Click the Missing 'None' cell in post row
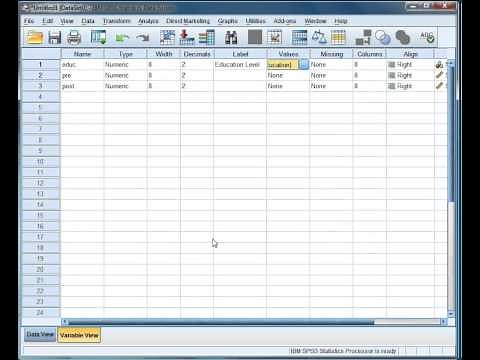 (332, 86)
